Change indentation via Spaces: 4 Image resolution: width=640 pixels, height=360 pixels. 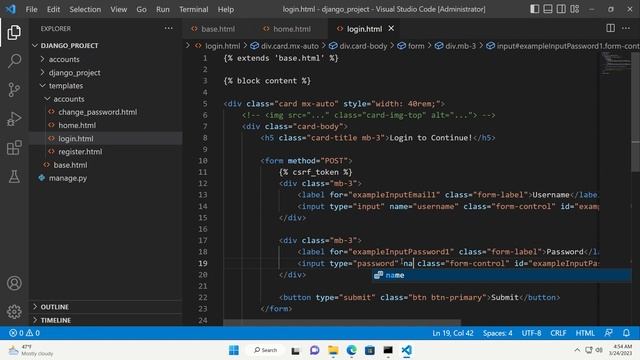(x=498, y=333)
